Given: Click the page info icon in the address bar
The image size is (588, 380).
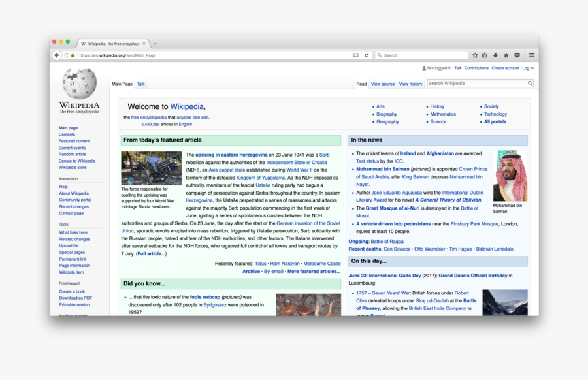Looking at the screenshot, I should [x=65, y=55].
